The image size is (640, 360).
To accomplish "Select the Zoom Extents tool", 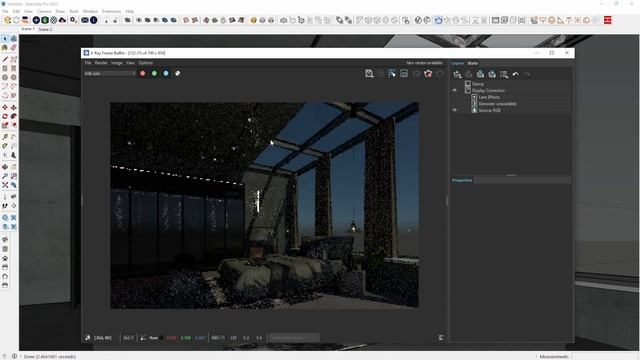I will point(5,185).
